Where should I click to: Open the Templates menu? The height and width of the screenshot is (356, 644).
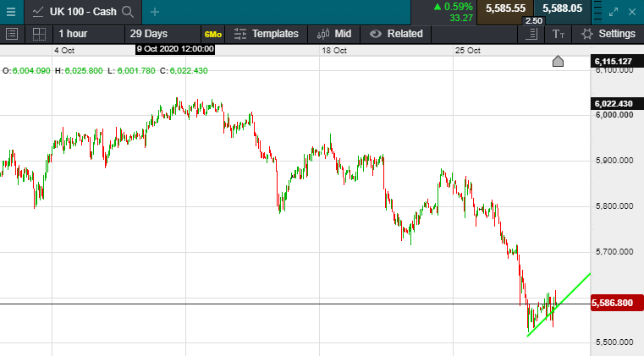[x=266, y=34]
